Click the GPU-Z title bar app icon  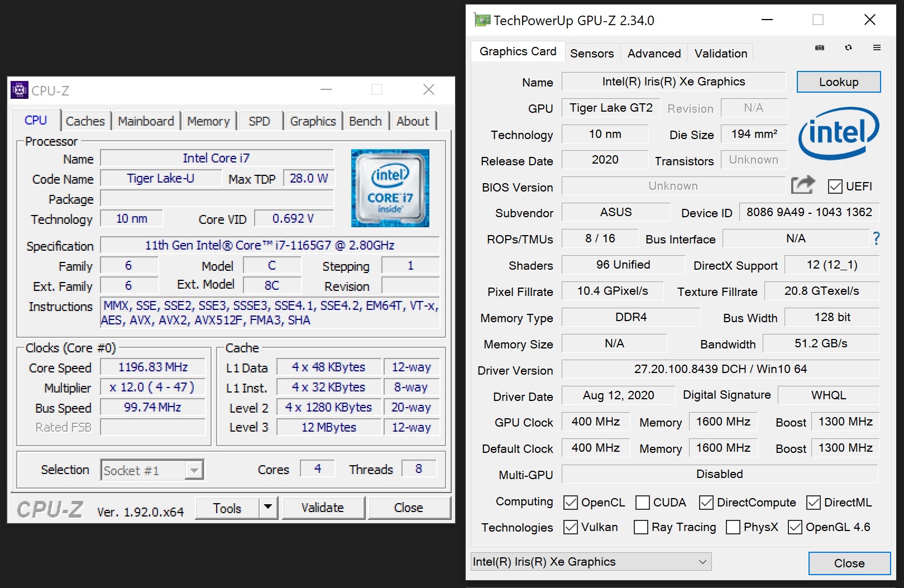pyautogui.click(x=482, y=20)
